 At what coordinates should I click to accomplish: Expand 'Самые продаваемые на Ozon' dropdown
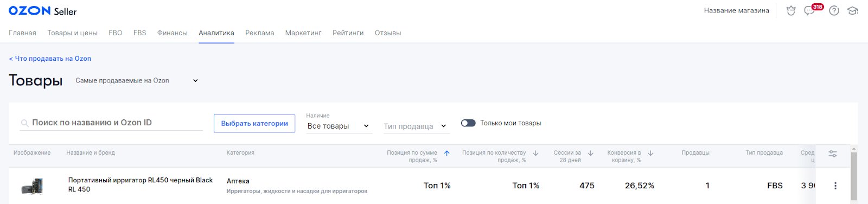[137, 81]
